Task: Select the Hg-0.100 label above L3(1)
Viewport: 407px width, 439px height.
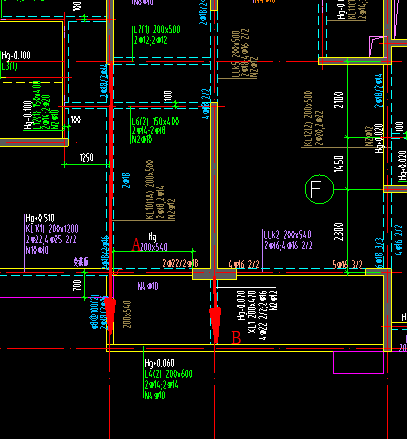Action: (16, 55)
